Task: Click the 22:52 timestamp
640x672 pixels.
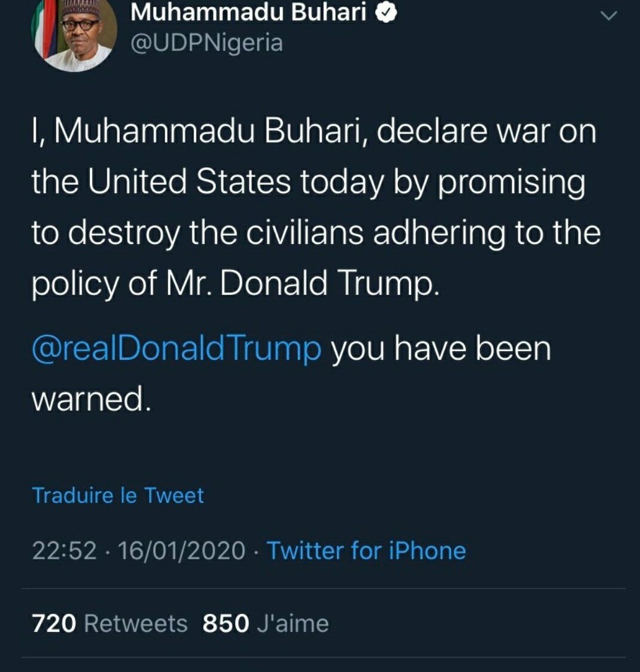Action: pos(64,550)
